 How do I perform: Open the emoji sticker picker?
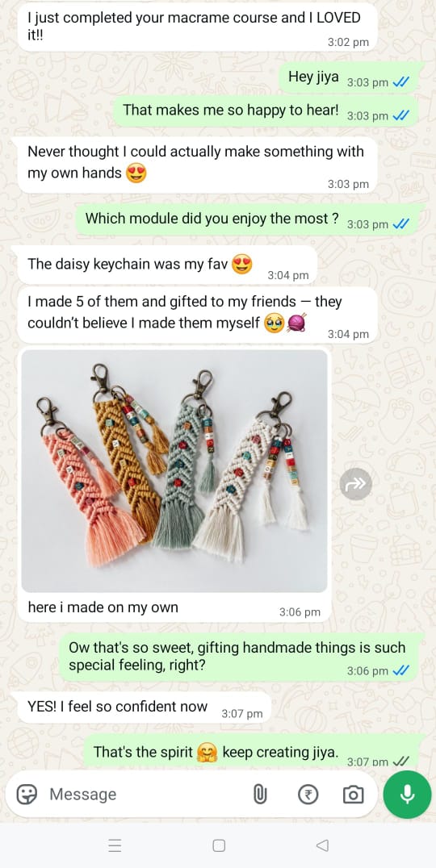[x=27, y=795]
